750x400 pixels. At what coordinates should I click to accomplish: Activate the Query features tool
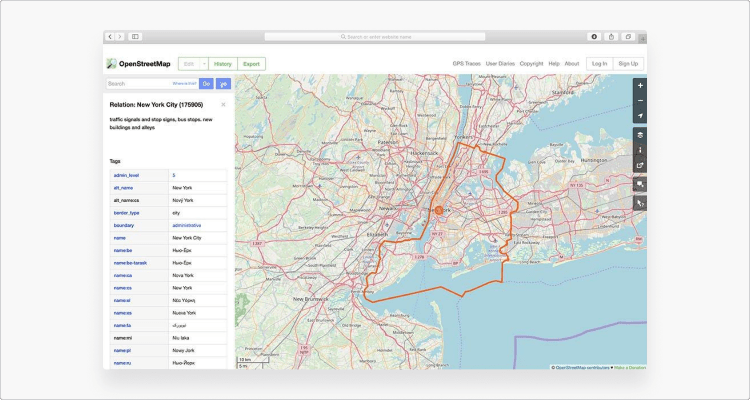[640, 203]
